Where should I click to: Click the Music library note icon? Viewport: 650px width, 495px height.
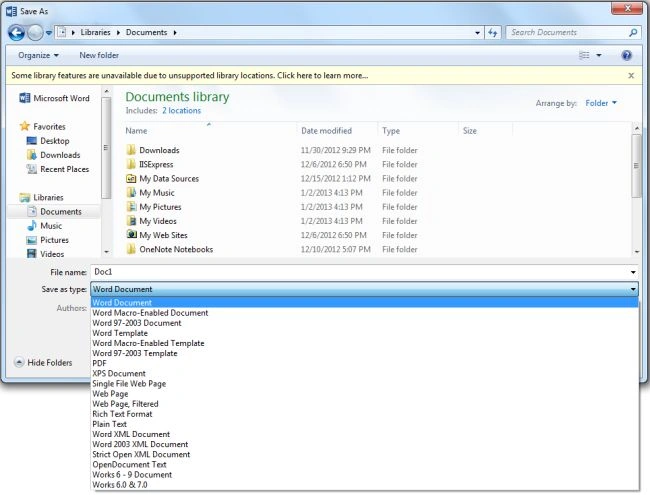32,226
